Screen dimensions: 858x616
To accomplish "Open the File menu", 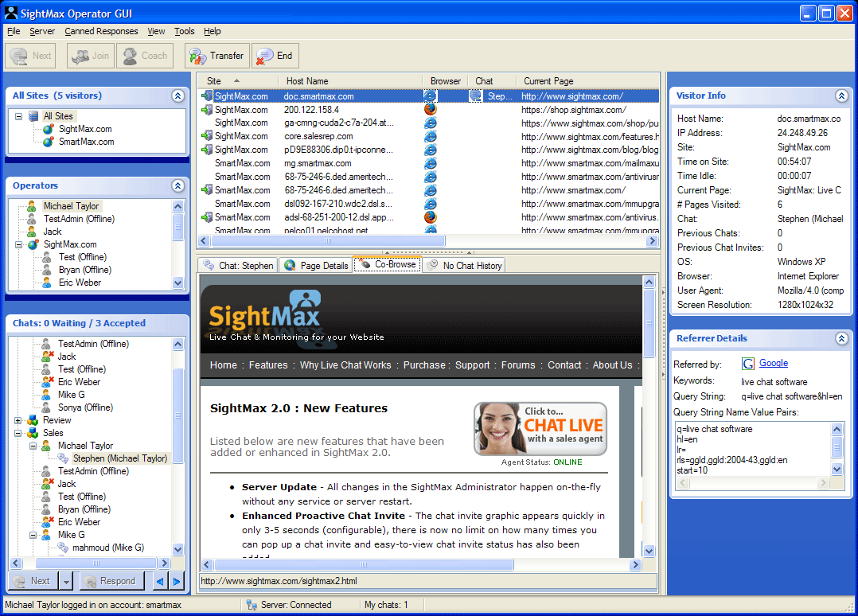I will coord(14,31).
